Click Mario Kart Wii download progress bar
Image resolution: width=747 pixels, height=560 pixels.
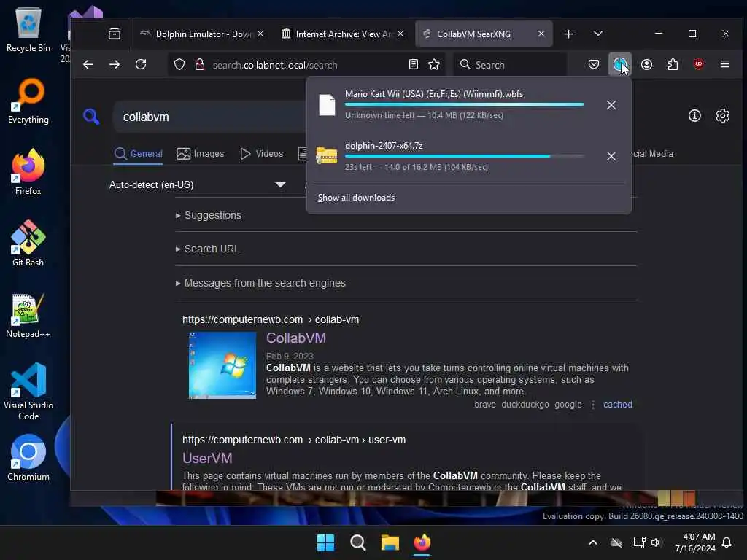(464, 104)
